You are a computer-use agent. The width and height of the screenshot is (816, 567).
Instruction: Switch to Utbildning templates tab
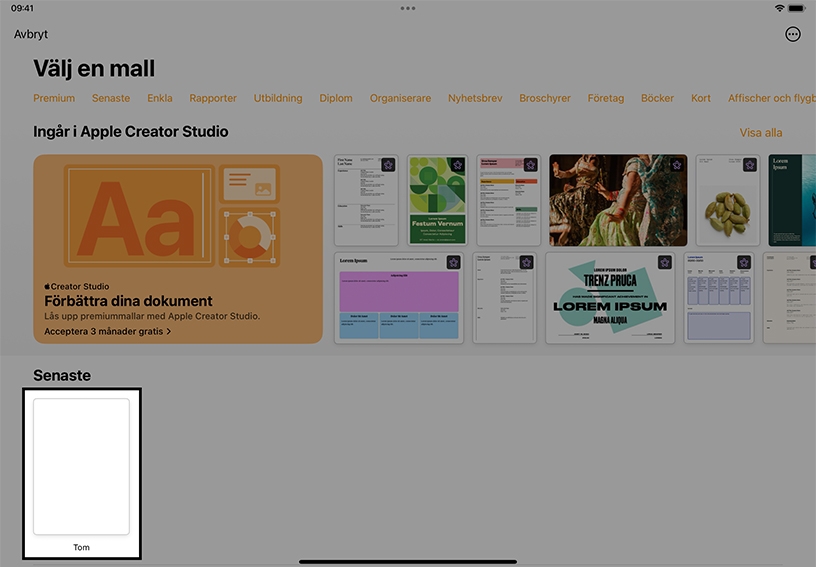pyautogui.click(x=278, y=98)
